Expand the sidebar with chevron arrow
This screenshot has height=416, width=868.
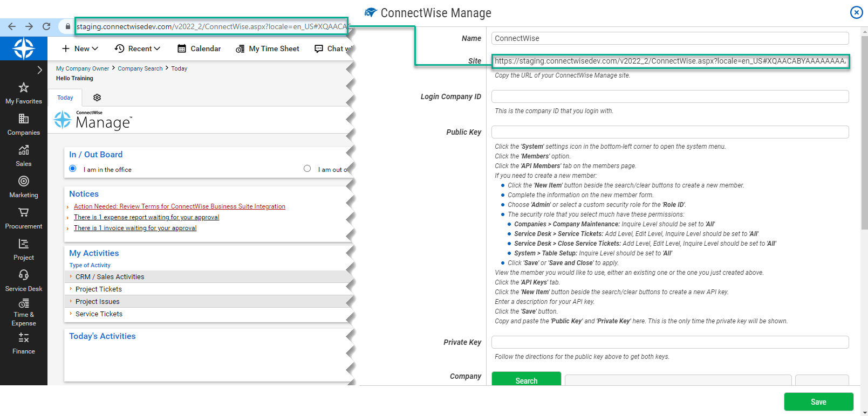pyautogui.click(x=39, y=70)
